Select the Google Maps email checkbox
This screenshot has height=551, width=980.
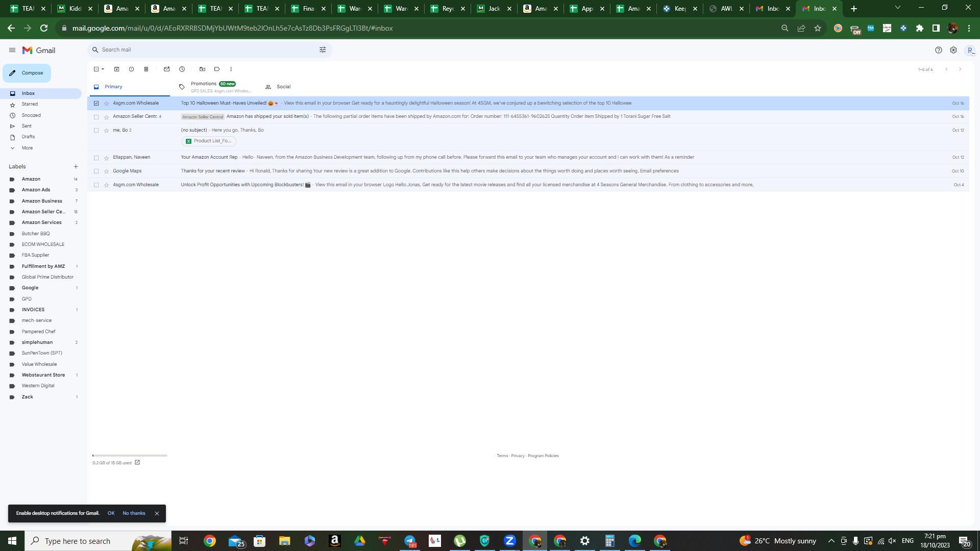point(96,171)
